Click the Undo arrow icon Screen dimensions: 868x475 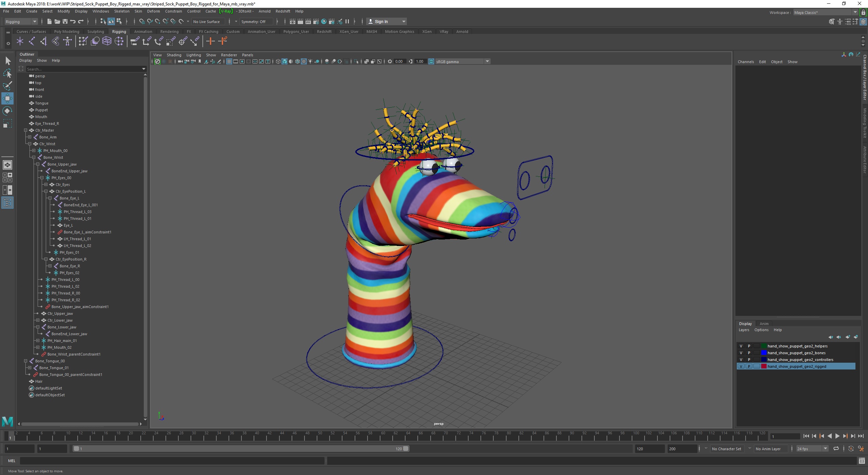(x=73, y=21)
